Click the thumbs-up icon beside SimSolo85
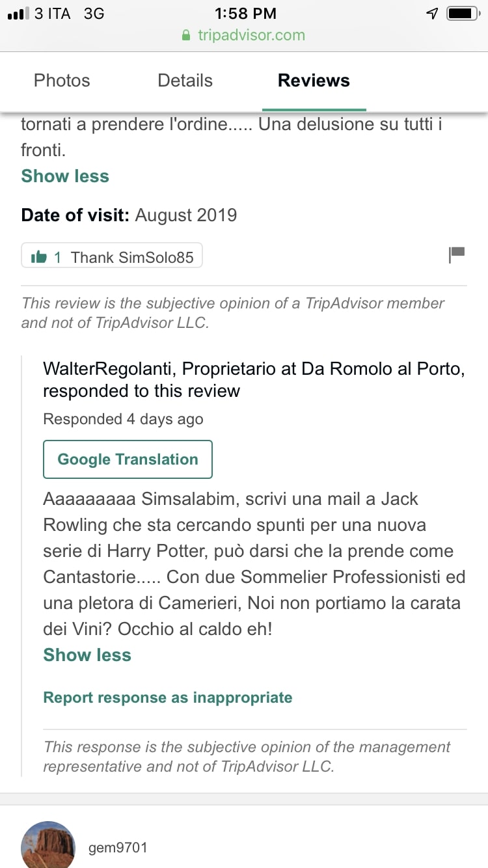Screen dimensions: 488x868 (x=39, y=258)
